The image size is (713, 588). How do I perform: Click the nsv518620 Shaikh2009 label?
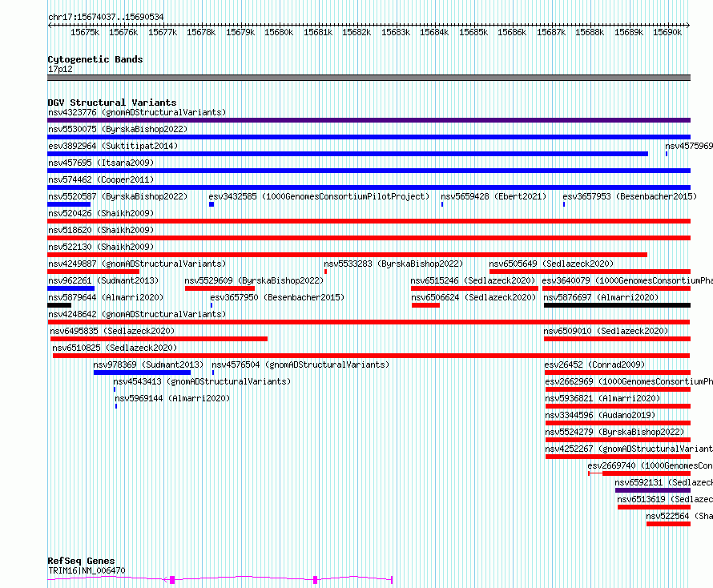coord(101,230)
